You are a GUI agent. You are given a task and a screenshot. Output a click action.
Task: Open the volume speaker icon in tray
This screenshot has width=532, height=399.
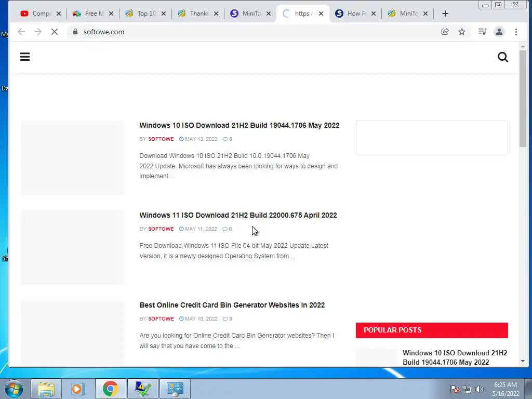(x=479, y=389)
